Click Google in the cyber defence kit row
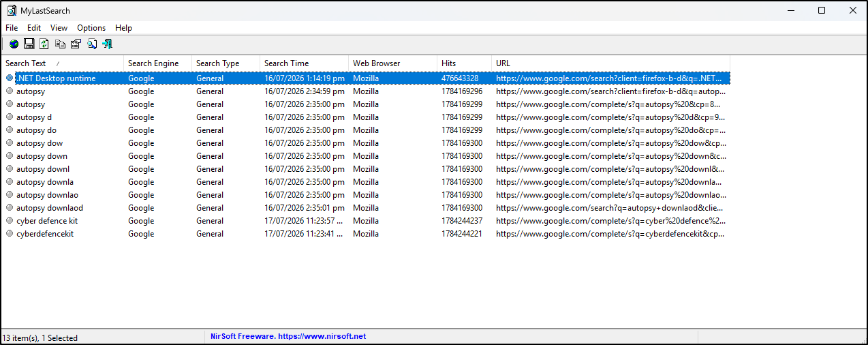 (141, 221)
